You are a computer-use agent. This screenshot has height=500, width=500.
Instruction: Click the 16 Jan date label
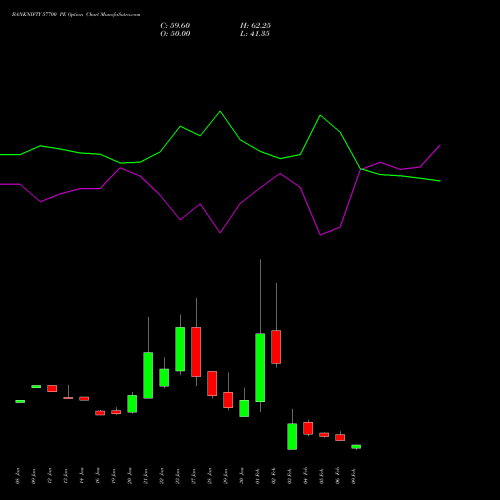click(98, 476)
